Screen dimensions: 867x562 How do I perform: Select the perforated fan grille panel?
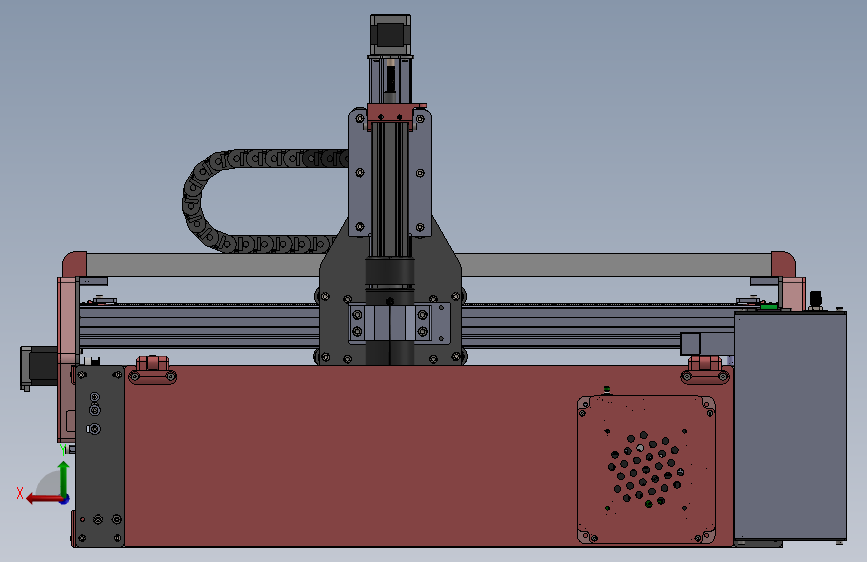(x=646, y=469)
